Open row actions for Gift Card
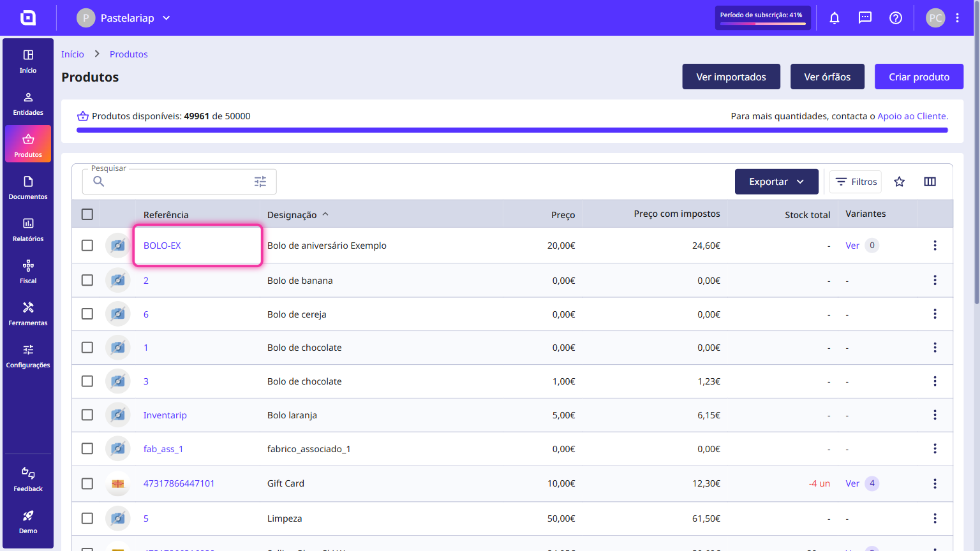The image size is (980, 551). (935, 483)
